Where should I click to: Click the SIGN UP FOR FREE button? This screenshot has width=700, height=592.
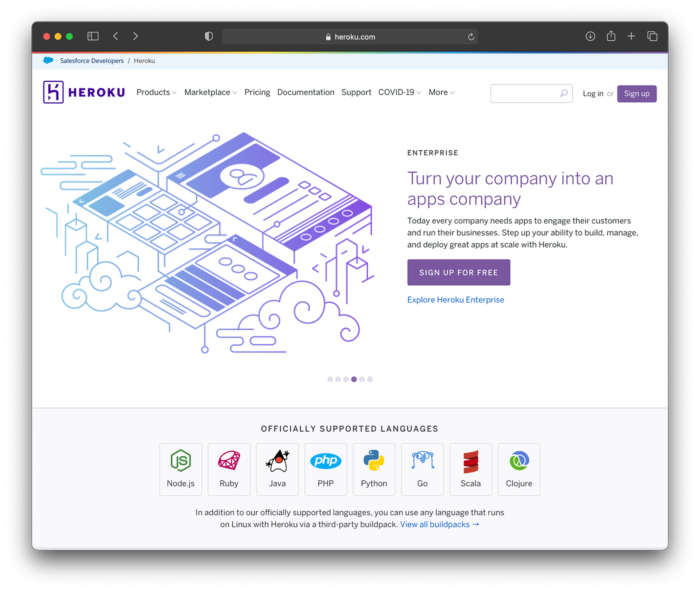coord(458,272)
